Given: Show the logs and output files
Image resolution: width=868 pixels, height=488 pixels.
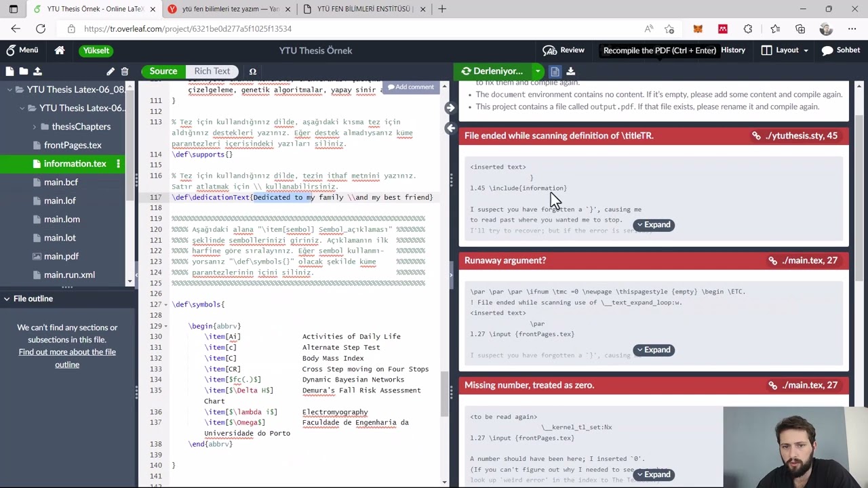Looking at the screenshot, I should pos(555,71).
